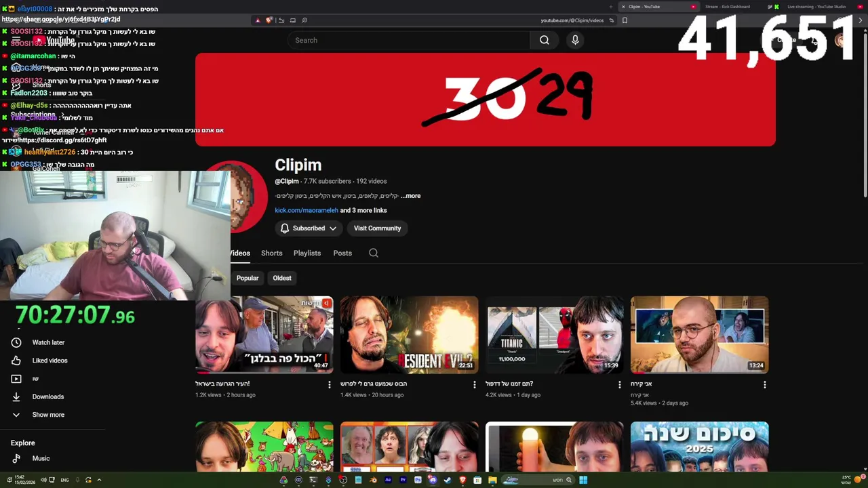Open the סיכום שנה 2025 thumbnail
The height and width of the screenshot is (488, 868).
[x=699, y=446]
